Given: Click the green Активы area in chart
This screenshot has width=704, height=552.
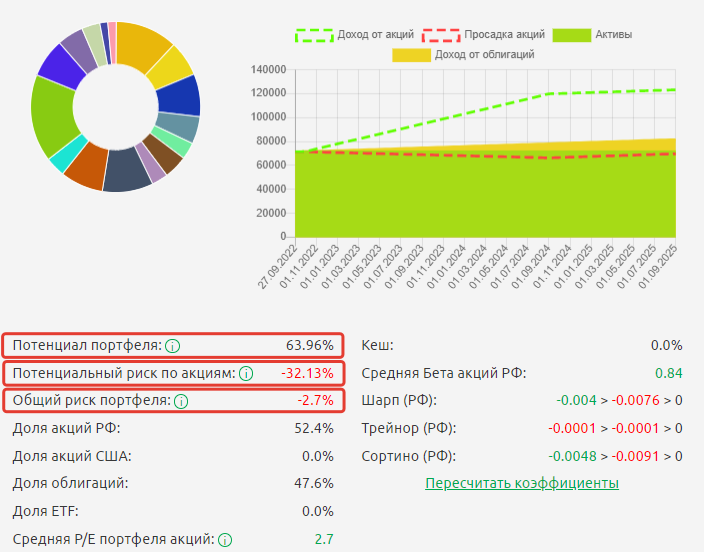Looking at the screenshot, I should [x=480, y=200].
